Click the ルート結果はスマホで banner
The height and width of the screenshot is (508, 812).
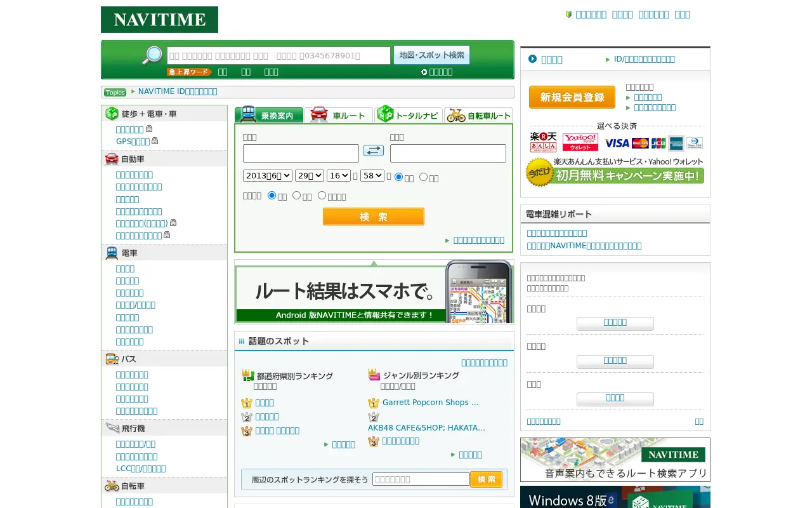pyautogui.click(x=374, y=293)
